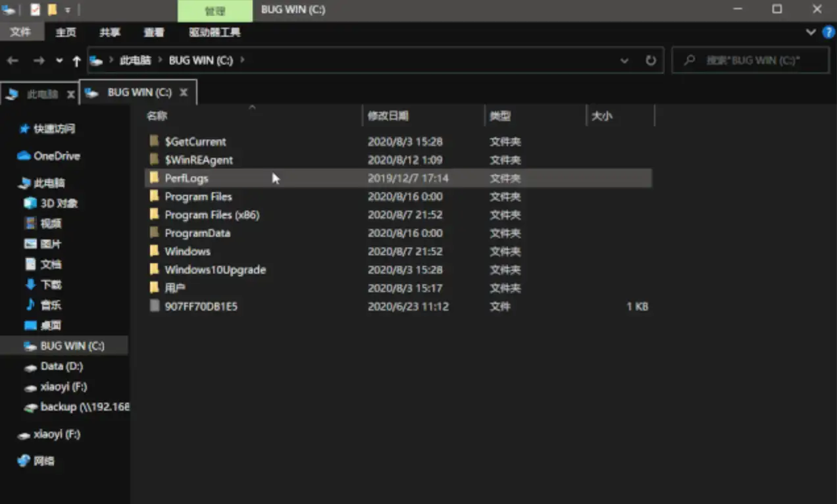Screen dimensions: 837x504
Task: Open the Help question mark icon
Action: (x=828, y=32)
